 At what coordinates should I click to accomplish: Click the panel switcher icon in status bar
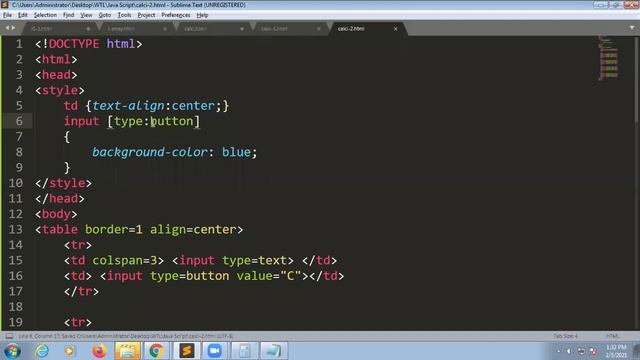pos(9,336)
